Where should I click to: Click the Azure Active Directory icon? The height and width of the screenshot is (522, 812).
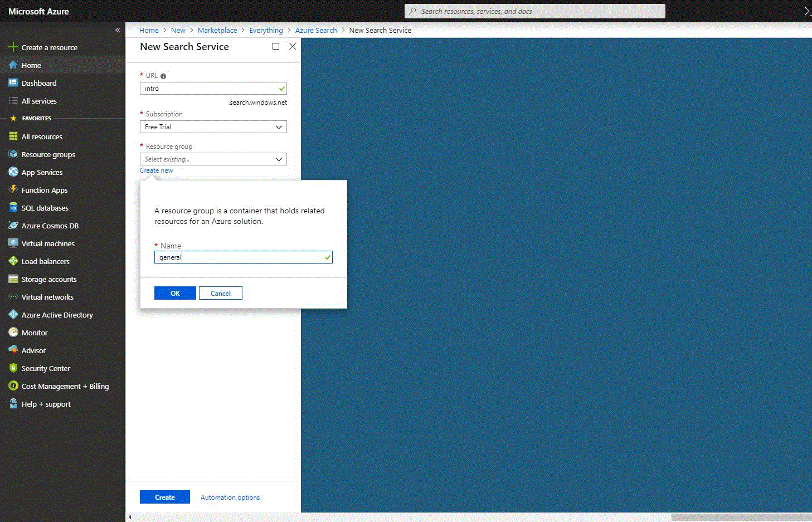pos(13,315)
